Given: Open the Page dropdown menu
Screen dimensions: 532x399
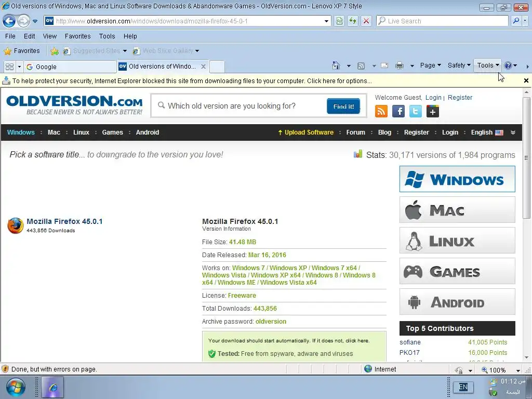Looking at the screenshot, I should tap(430, 65).
